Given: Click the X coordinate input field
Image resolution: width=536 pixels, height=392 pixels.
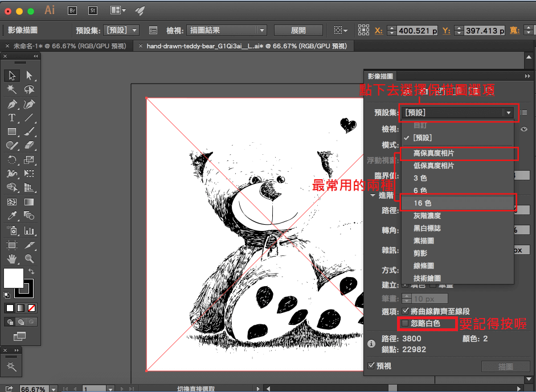Looking at the screenshot, I should coord(417,31).
